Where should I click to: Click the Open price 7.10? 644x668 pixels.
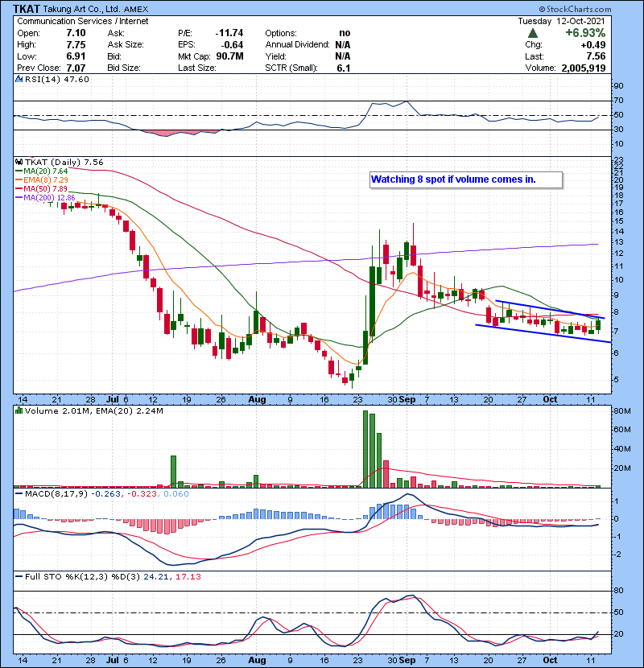[76, 33]
